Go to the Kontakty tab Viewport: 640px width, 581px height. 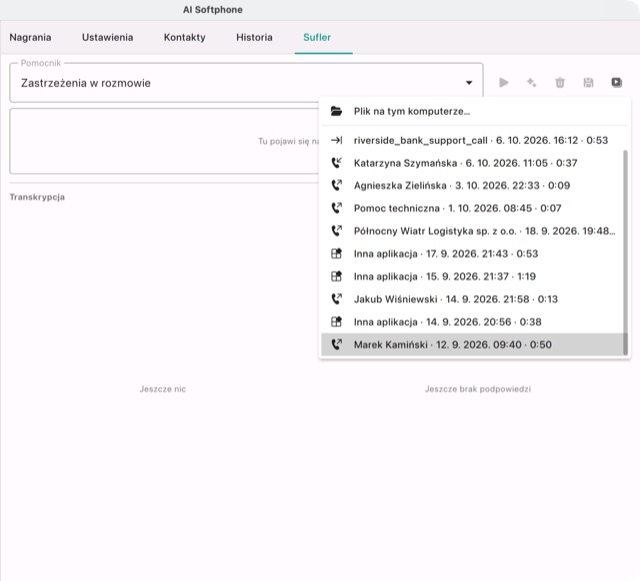pyautogui.click(x=184, y=38)
